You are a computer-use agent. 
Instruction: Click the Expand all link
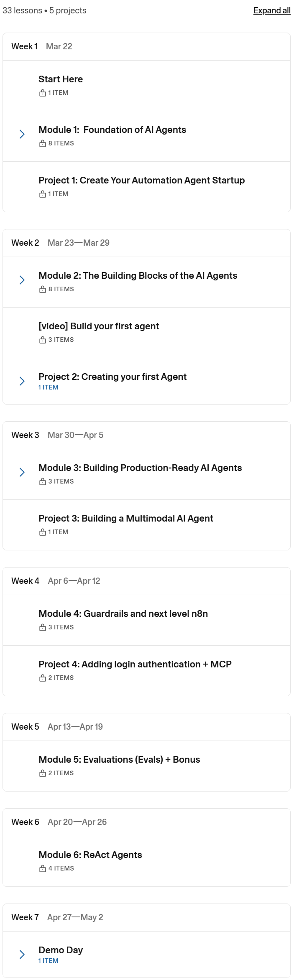click(272, 10)
